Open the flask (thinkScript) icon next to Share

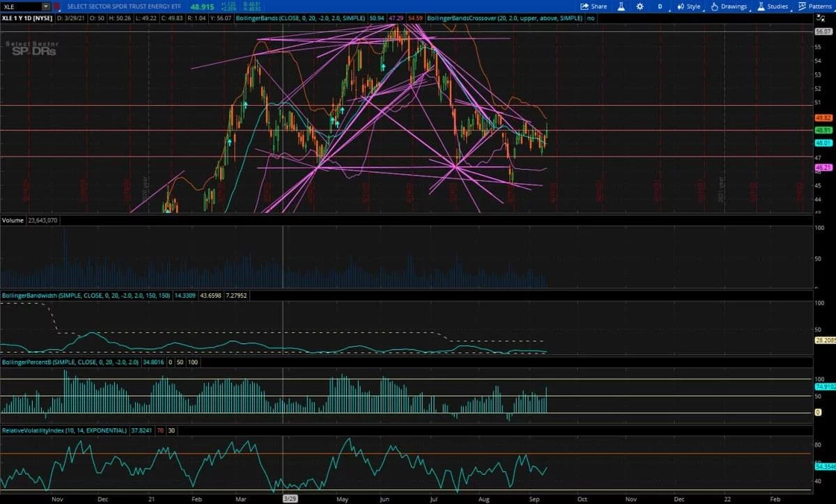[x=621, y=6]
